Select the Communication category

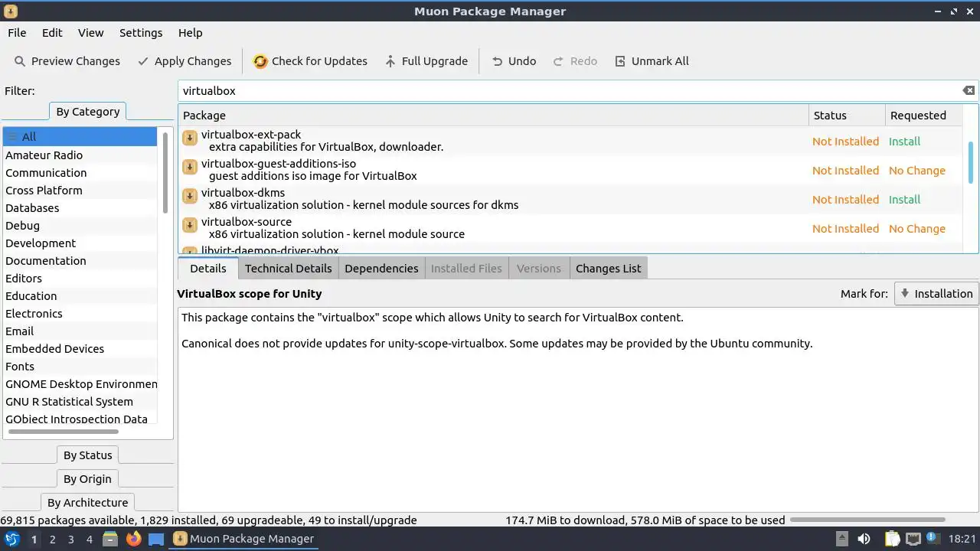[x=80, y=173]
